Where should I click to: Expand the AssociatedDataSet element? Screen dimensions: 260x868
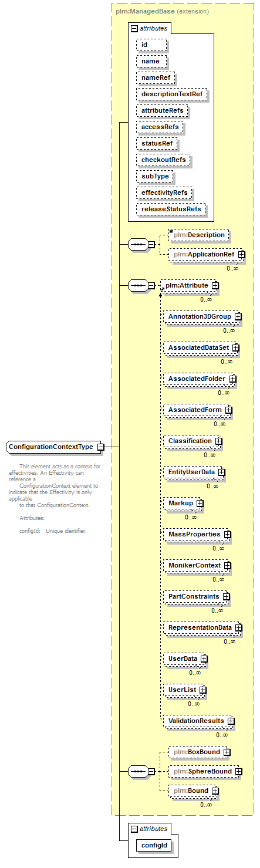pos(235,348)
